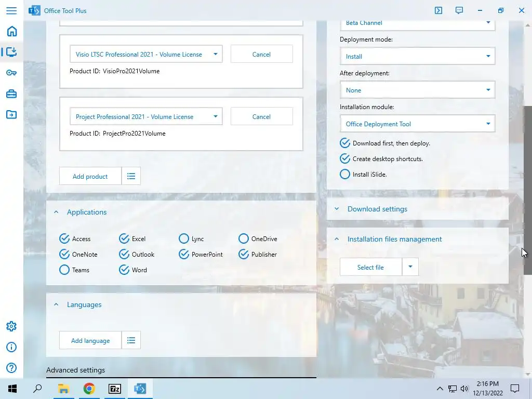532x399 pixels.
Task: Open the Help question mark icon
Action: point(11,368)
